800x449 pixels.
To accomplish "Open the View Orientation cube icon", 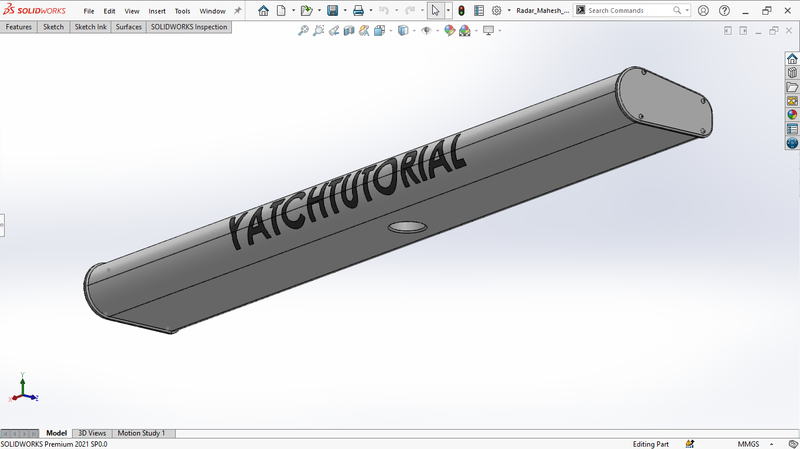I will (379, 31).
